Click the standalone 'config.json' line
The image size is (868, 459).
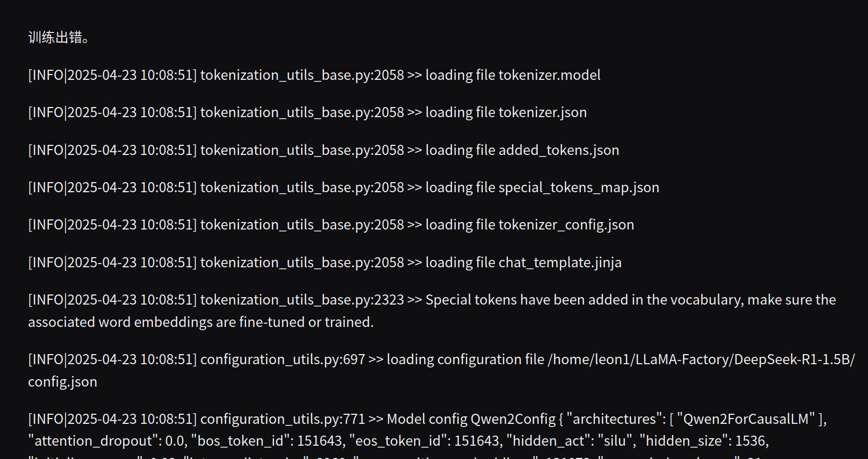(63, 382)
